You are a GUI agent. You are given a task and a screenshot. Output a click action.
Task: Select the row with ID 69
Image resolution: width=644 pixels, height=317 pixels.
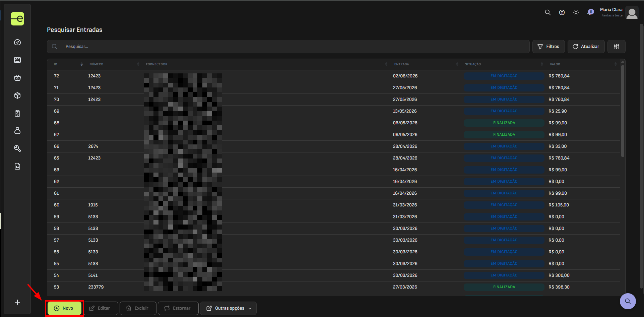click(x=334, y=111)
